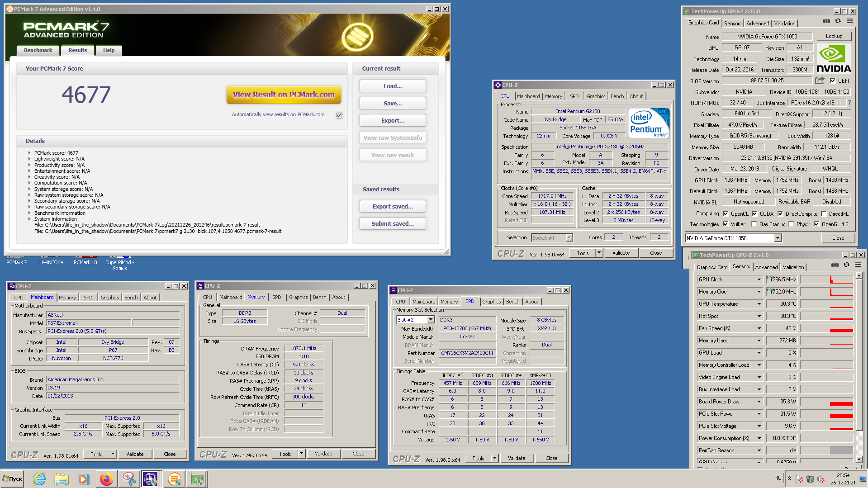The image size is (868, 488).
Task: Click the tray clock showing 20:54
Action: pos(843,475)
